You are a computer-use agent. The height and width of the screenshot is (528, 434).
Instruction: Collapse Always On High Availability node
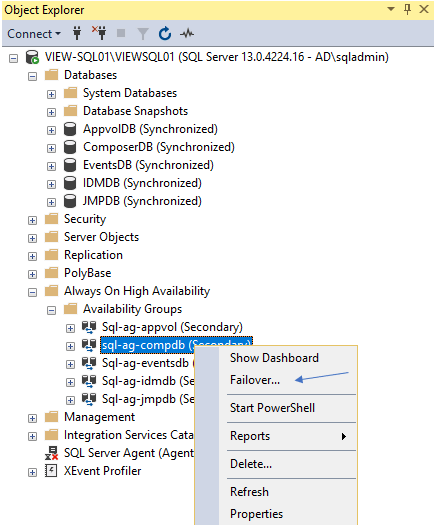(x=32, y=292)
